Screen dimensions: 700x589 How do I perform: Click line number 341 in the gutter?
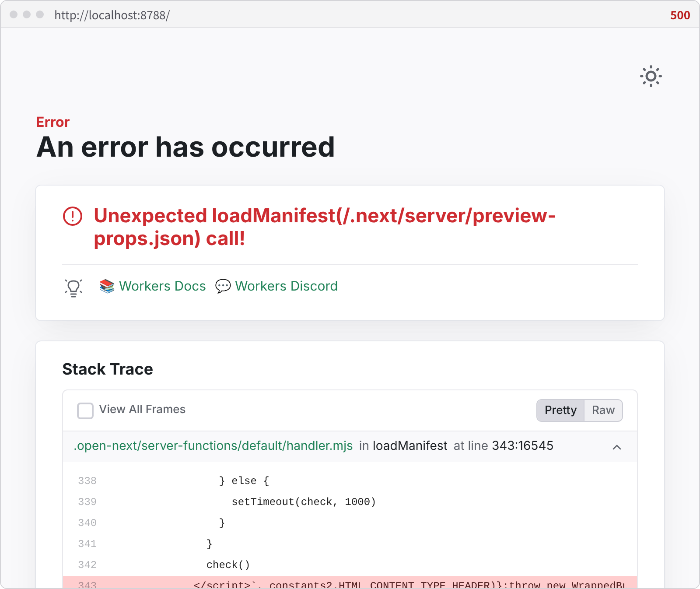click(x=87, y=543)
